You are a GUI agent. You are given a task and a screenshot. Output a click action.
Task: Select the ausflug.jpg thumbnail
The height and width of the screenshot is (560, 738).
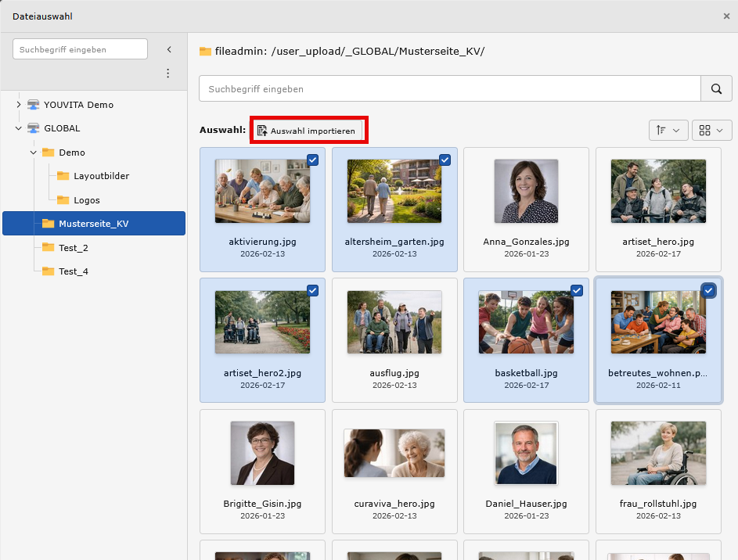(394, 322)
